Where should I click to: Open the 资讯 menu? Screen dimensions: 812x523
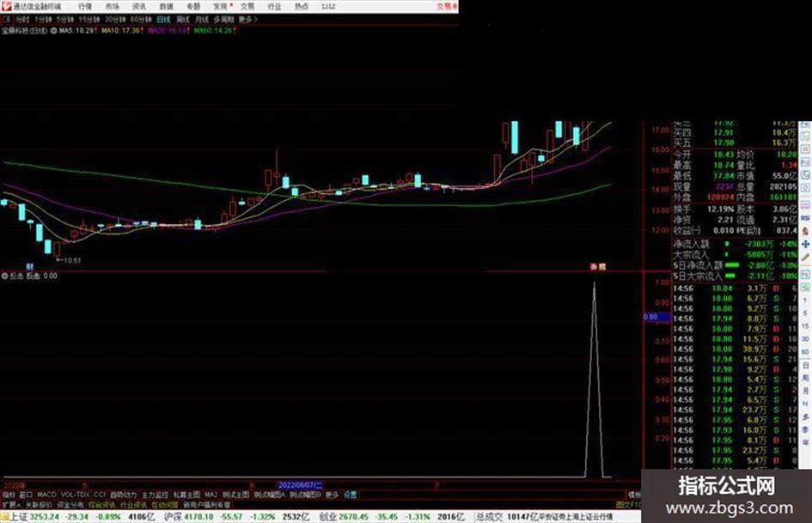pos(139,6)
